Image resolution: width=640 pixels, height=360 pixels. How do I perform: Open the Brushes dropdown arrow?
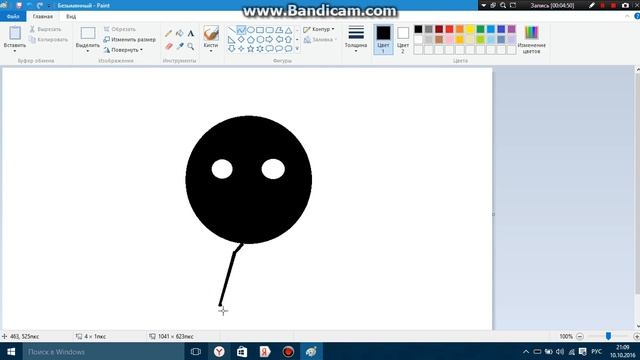pyautogui.click(x=211, y=51)
